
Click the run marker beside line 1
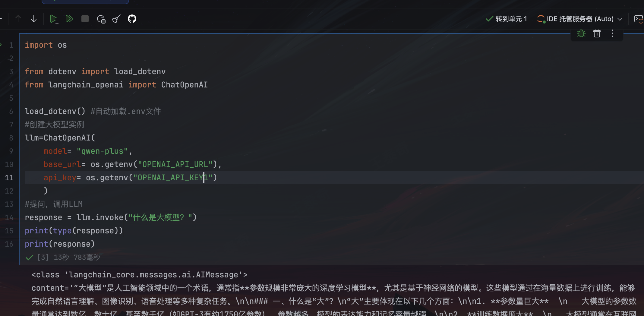click(x=1, y=45)
